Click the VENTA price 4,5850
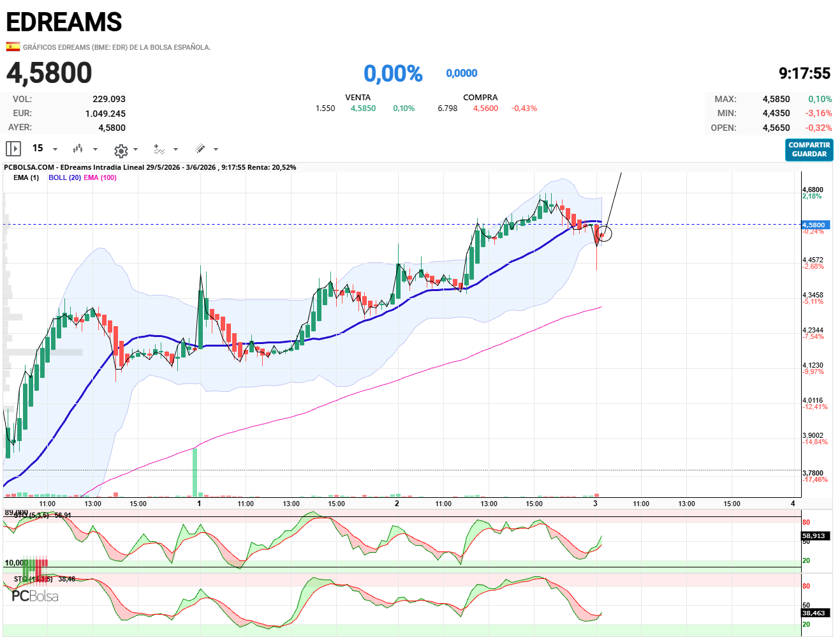840x637 pixels. (363, 109)
